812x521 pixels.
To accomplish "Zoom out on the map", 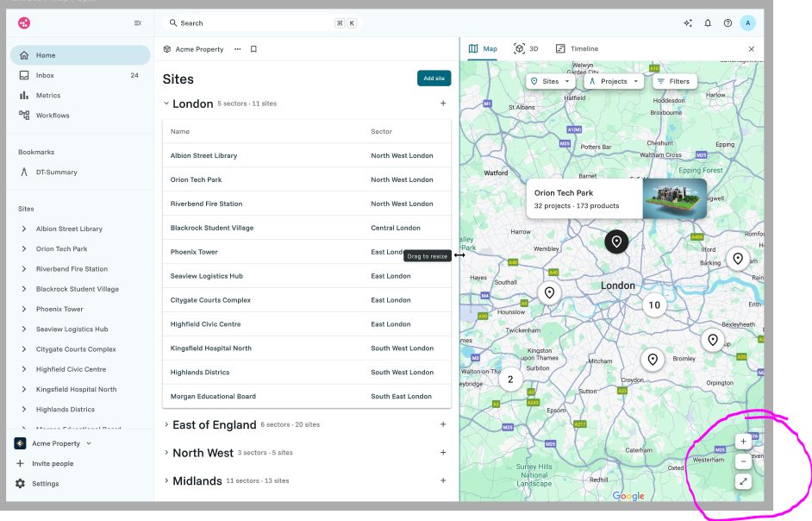I will [743, 461].
